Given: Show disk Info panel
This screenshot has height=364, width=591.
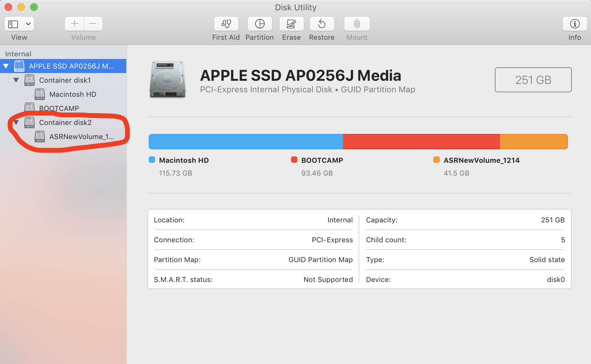Looking at the screenshot, I should [574, 24].
